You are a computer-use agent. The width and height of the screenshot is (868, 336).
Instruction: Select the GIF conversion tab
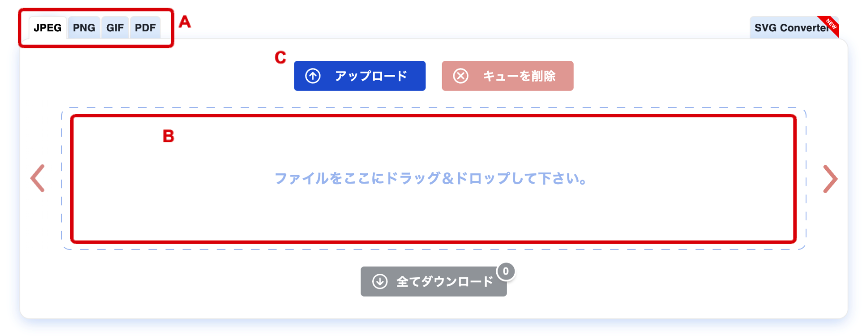115,28
